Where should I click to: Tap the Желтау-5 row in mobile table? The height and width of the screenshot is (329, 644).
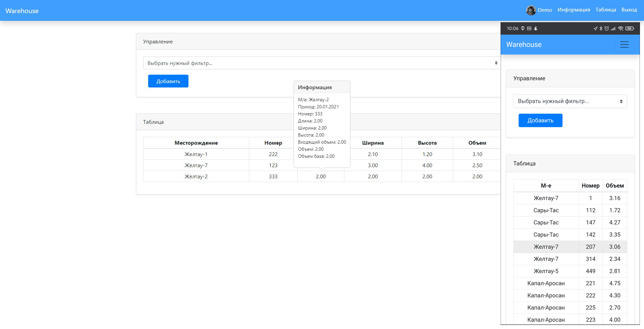(x=570, y=271)
